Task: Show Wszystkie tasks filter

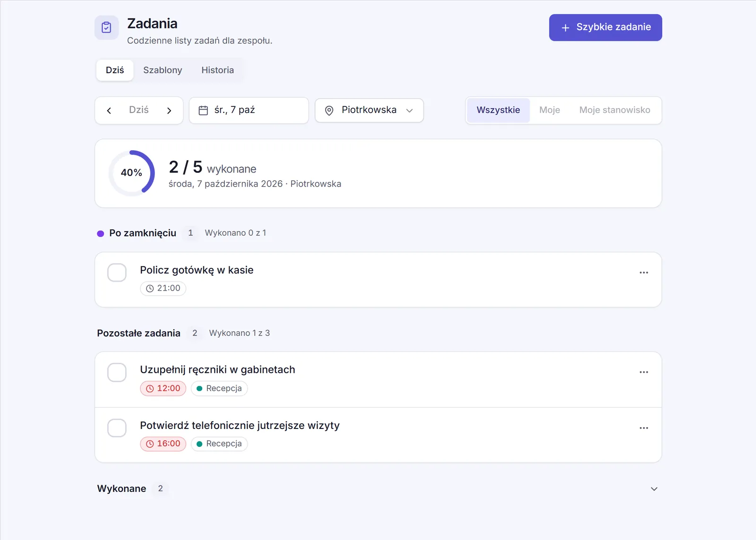Action: [498, 110]
